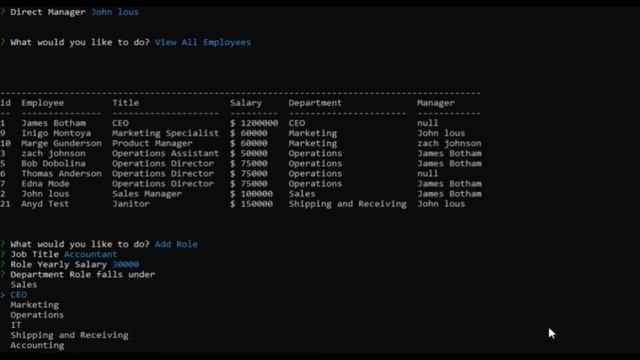Viewport: 640px width, 360px height.
Task: Click the Accountant job title answer
Action: pos(91,254)
